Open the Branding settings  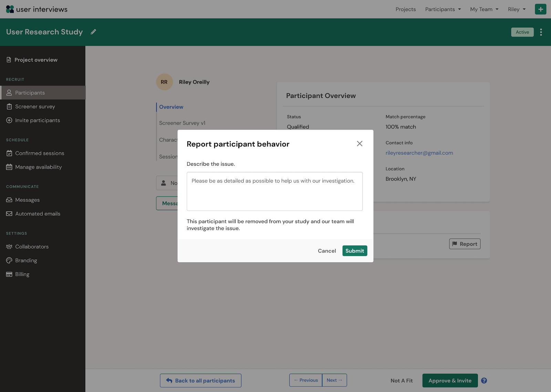(26, 260)
